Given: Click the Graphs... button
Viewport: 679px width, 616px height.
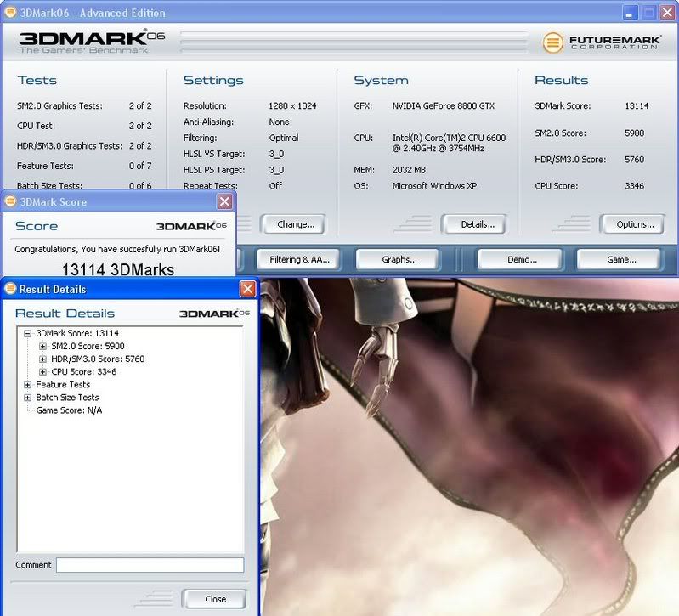Looking at the screenshot, I should point(398,260).
